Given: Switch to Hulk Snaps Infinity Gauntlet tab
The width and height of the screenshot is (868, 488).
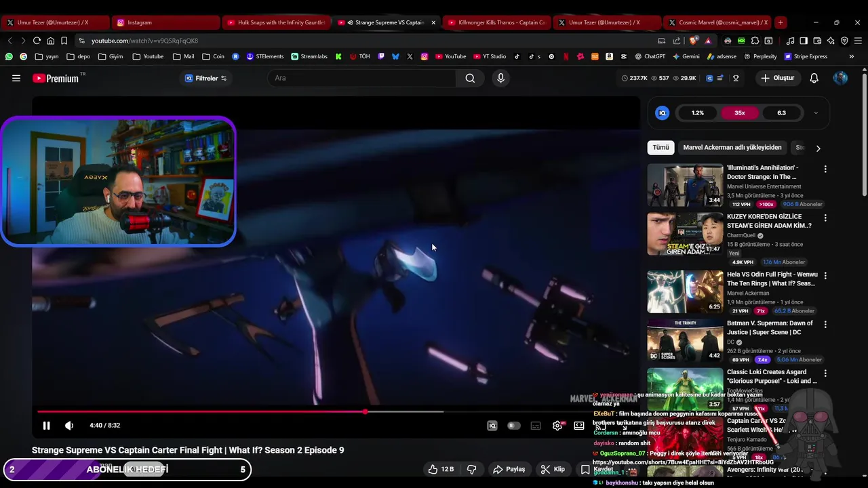Looking at the screenshot, I should [x=277, y=22].
